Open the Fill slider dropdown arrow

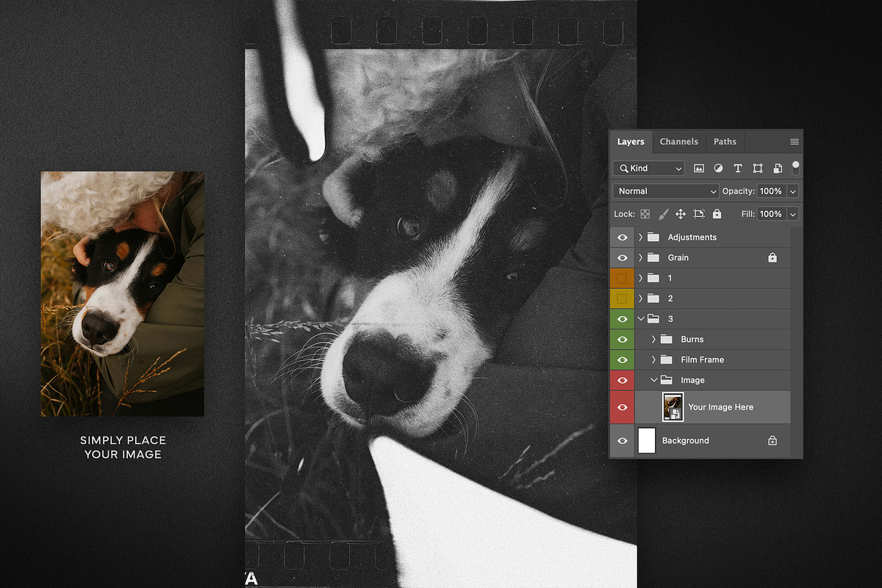[792, 214]
